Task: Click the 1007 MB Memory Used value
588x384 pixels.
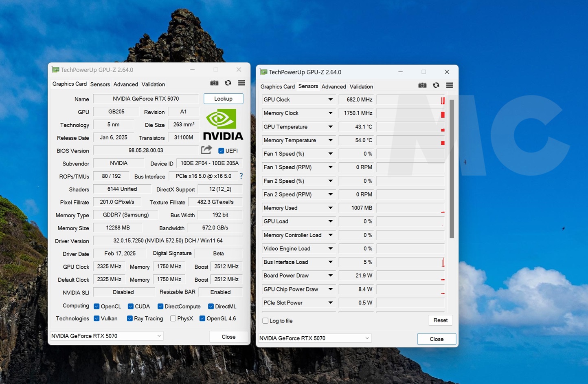Action: pyautogui.click(x=356, y=208)
